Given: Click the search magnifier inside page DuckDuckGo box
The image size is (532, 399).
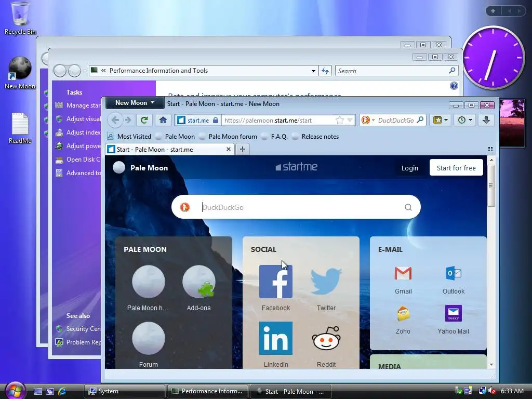Looking at the screenshot, I should tap(408, 207).
